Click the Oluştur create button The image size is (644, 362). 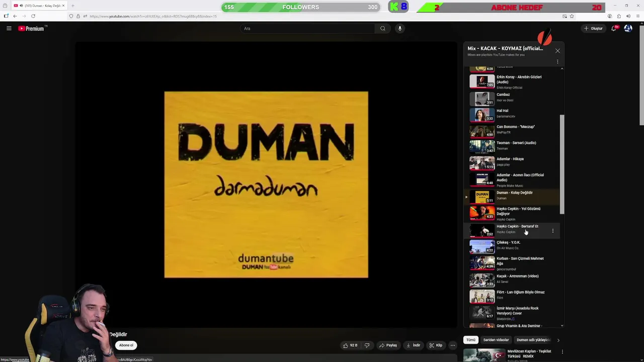pos(593,29)
